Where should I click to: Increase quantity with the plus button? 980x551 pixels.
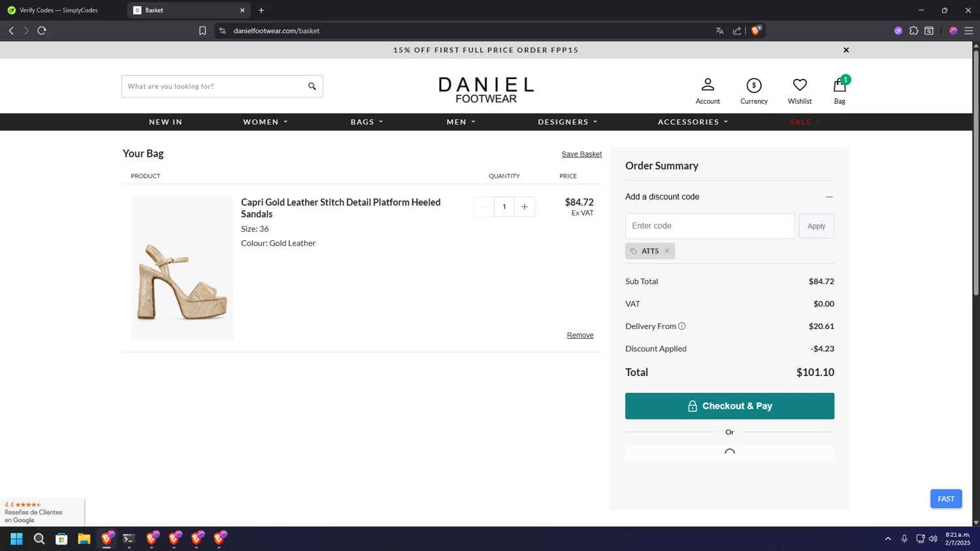[x=525, y=207]
